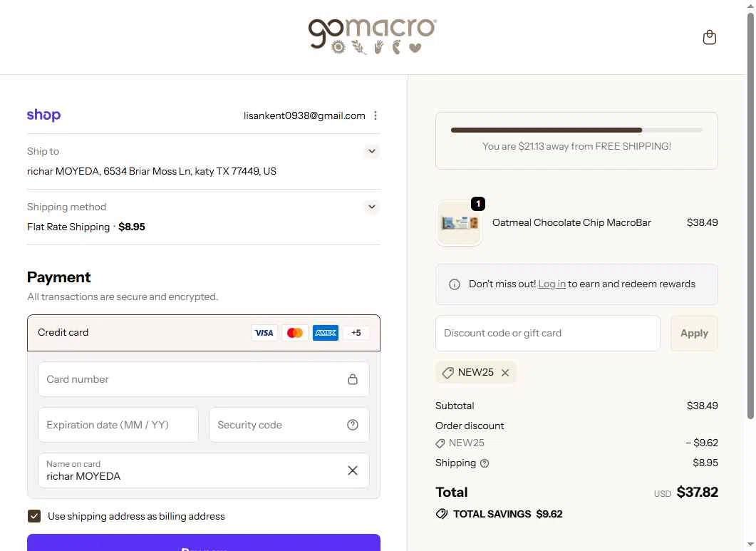
Task: Open the security code help icon
Action: pyautogui.click(x=353, y=425)
